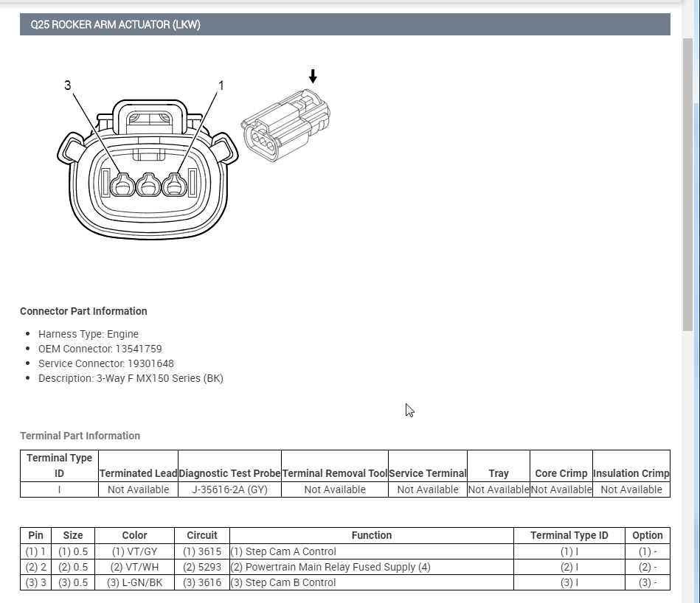Click the Powertrain Main Relay Fused Supply cell

372,567
